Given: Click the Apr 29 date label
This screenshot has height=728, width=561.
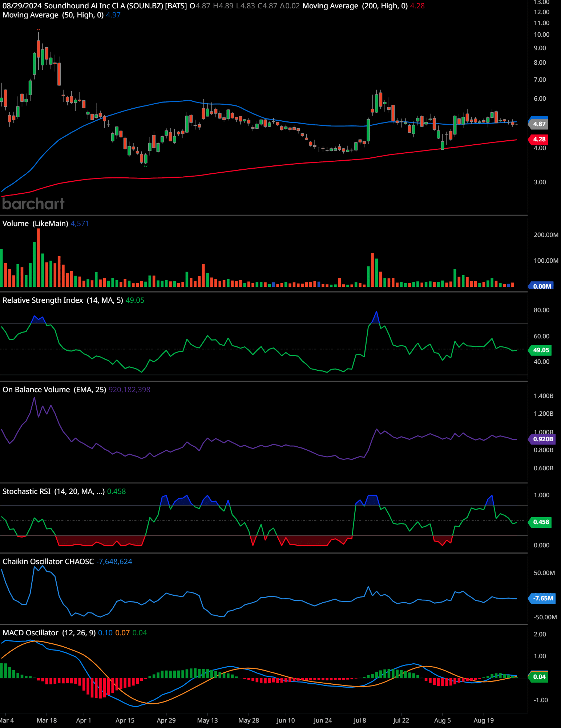Looking at the screenshot, I should coord(166,720).
